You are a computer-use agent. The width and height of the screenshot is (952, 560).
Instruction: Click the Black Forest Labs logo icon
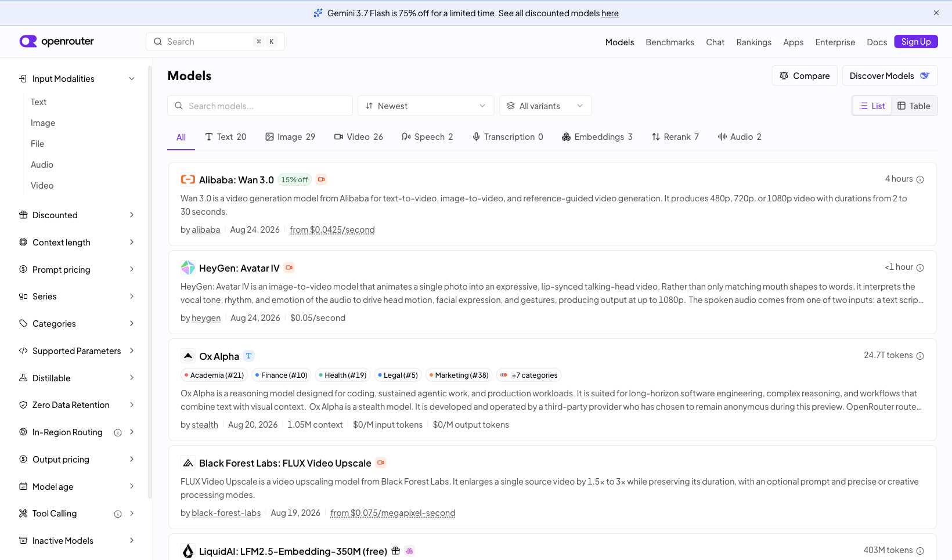[x=188, y=463]
